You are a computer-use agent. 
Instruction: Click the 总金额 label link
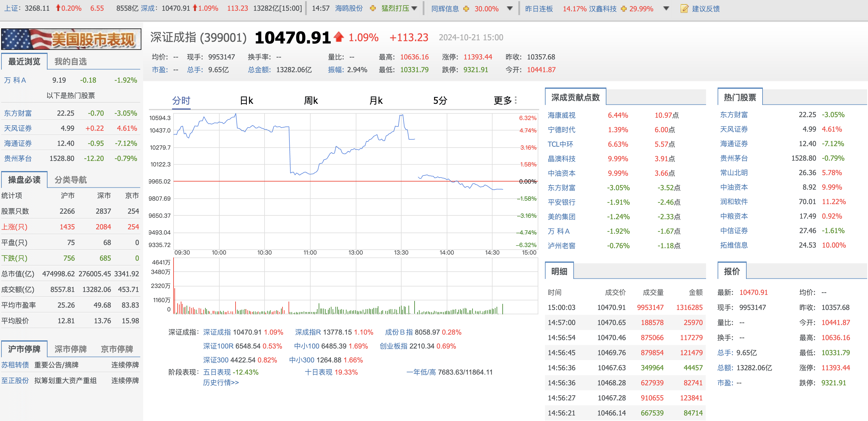(260, 70)
